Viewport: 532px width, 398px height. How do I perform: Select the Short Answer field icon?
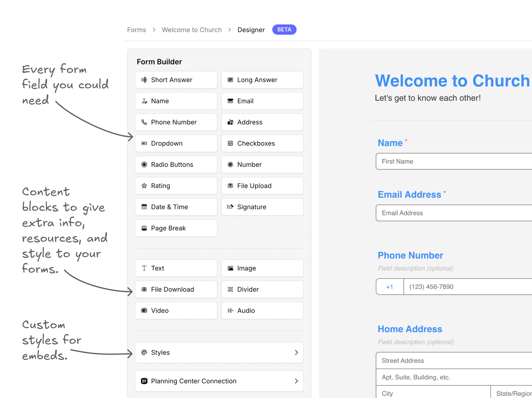pyautogui.click(x=144, y=80)
